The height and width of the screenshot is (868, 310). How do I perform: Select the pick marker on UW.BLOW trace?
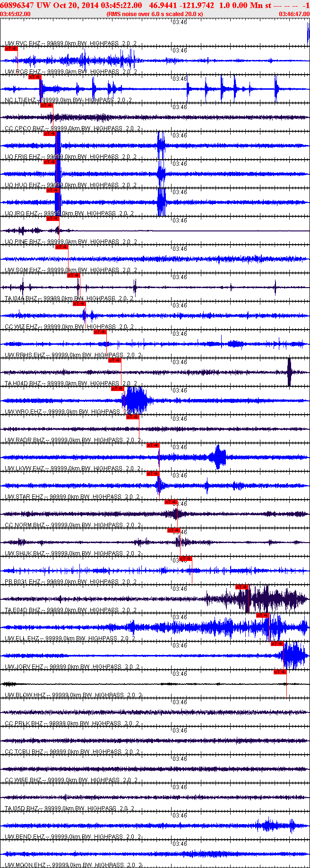280,672
